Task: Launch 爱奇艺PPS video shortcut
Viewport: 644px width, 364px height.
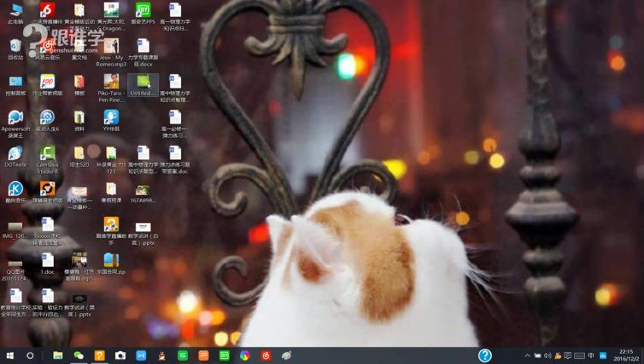Action: [x=143, y=13]
